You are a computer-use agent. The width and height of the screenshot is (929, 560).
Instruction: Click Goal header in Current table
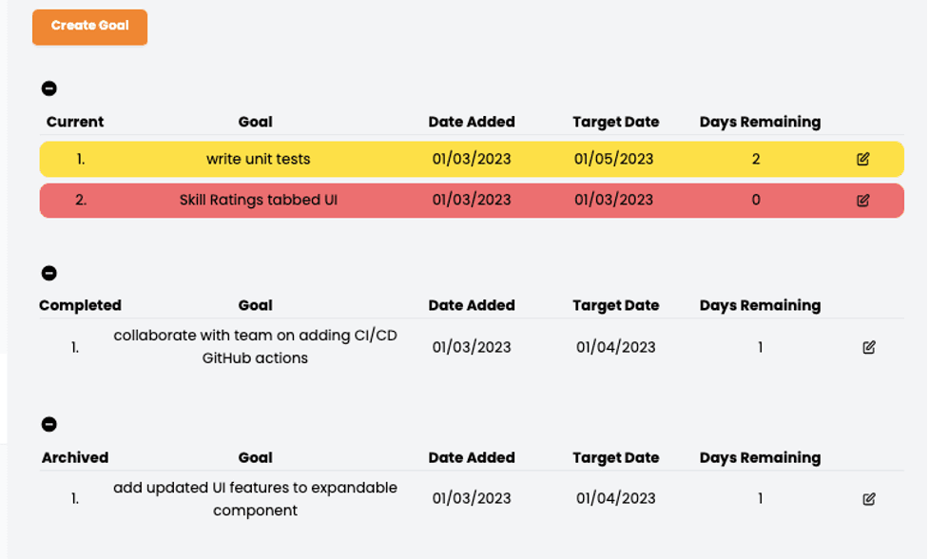[255, 122]
